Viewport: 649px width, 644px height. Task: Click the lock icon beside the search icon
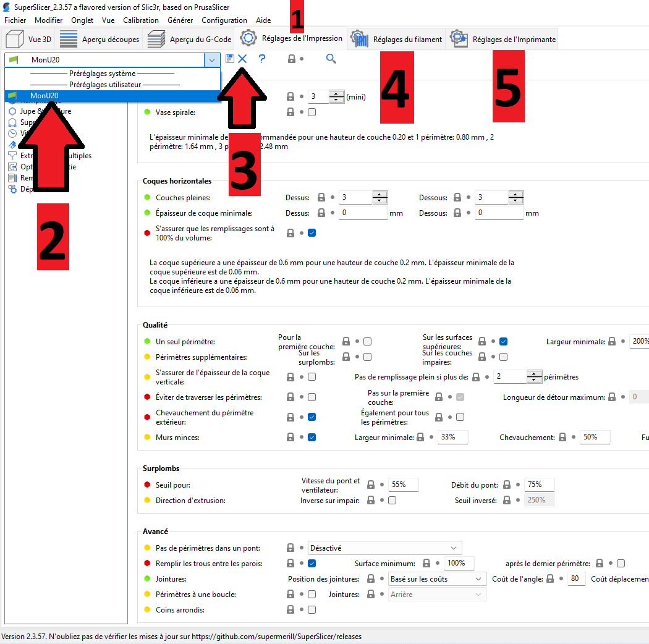[292, 59]
